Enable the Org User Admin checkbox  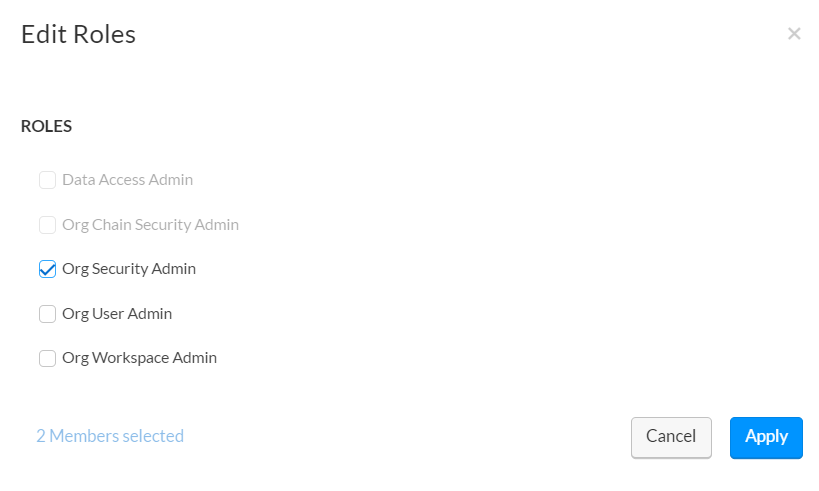pos(47,314)
